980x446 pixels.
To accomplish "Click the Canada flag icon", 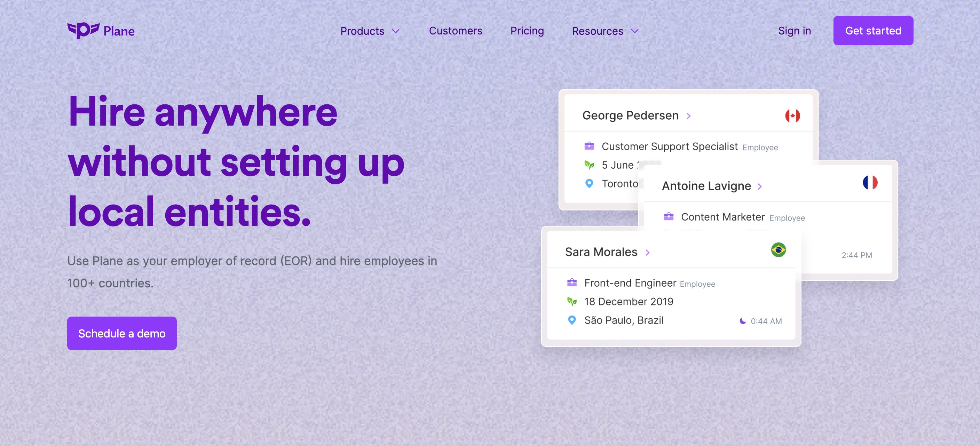I will pos(792,116).
